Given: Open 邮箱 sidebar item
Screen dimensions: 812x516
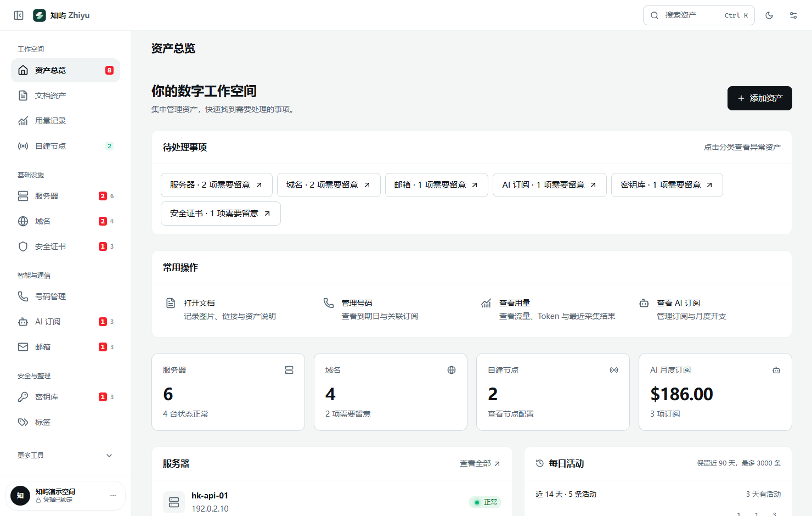Looking at the screenshot, I should [x=65, y=347].
